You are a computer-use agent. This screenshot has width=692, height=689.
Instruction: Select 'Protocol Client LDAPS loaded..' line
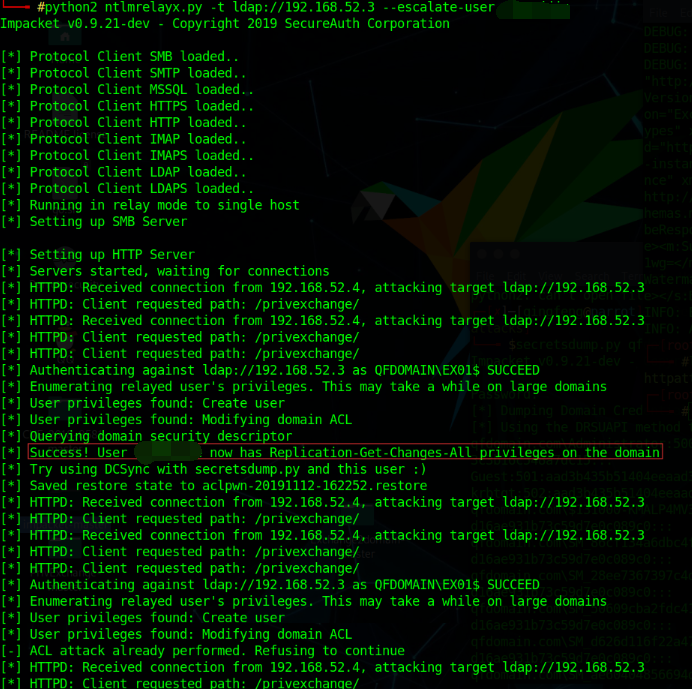[x=128, y=188]
